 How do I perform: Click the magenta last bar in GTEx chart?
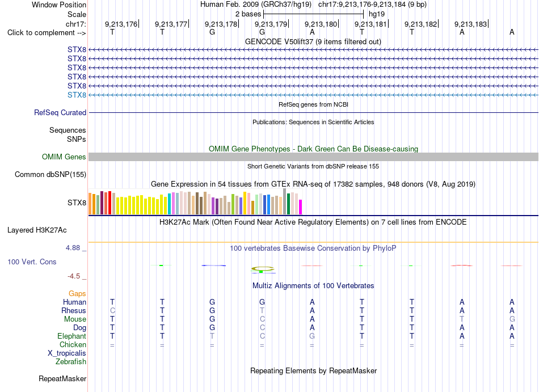click(x=301, y=207)
